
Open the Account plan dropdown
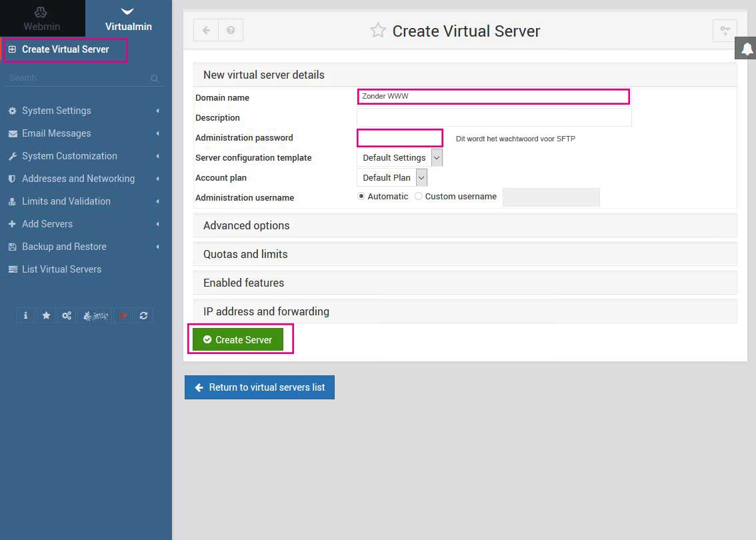392,178
